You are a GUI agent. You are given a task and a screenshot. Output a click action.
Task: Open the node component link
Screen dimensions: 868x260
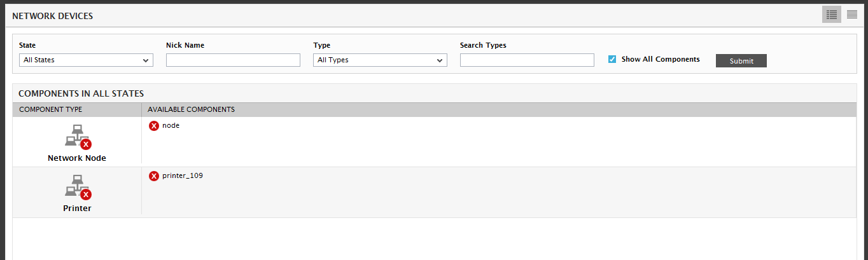[171, 125]
